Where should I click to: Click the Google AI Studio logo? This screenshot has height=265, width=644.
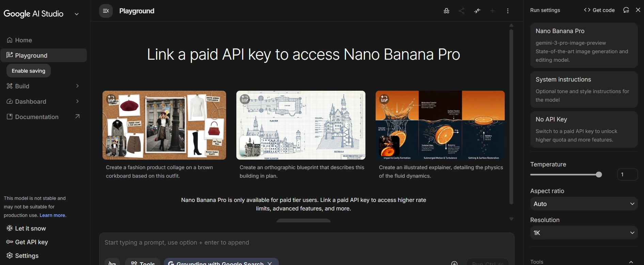[x=33, y=14]
